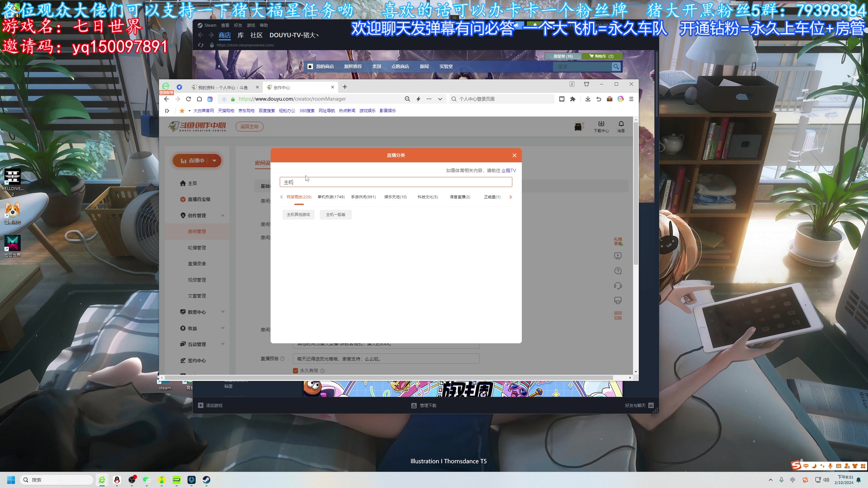Open Steam 社区 tab

click(x=256, y=35)
